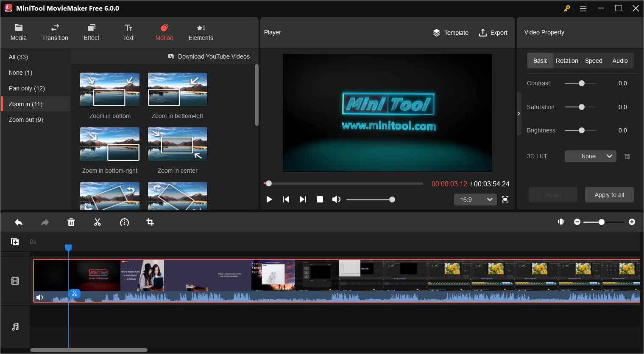644x354 pixels.
Task: Open the Transition tab
Action: coord(55,32)
